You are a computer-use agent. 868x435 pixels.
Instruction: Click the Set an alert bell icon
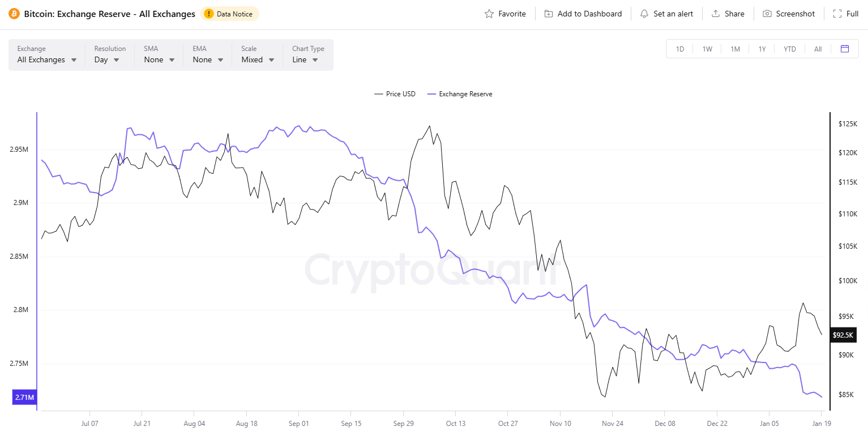tap(644, 14)
